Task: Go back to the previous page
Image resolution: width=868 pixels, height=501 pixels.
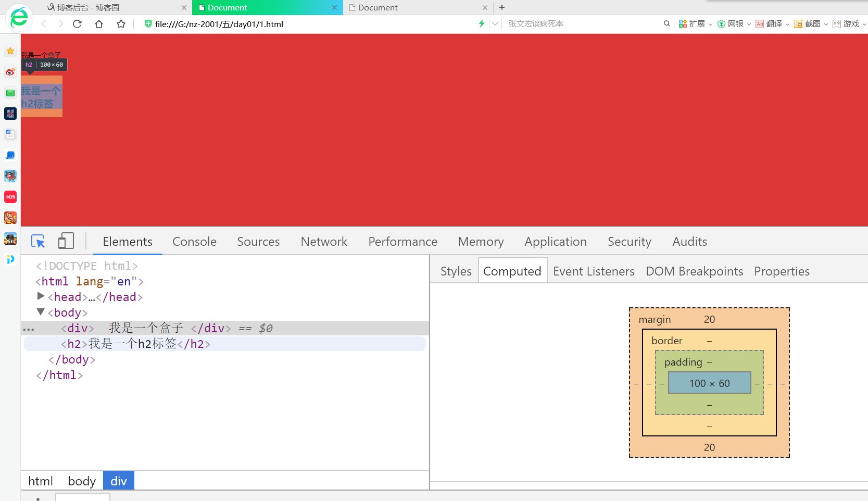Action: point(44,24)
